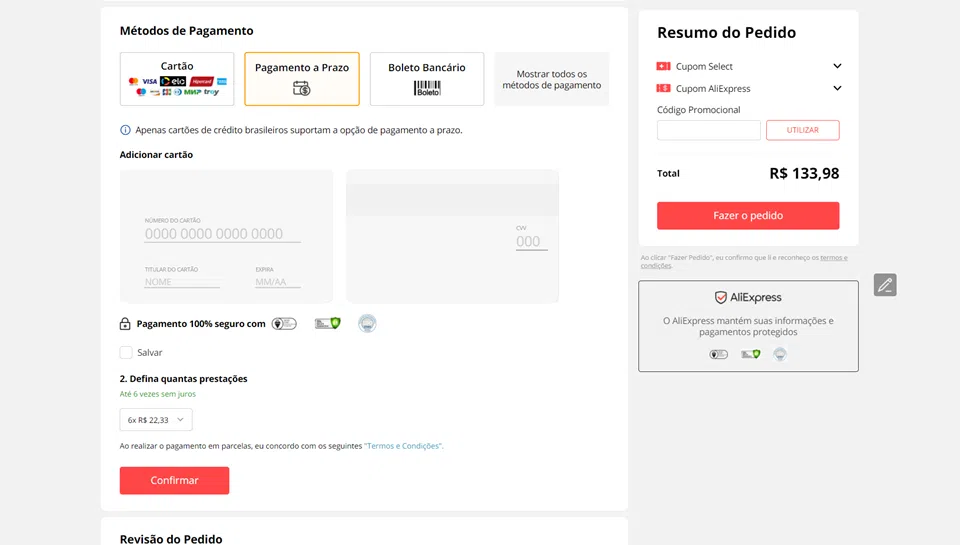This screenshot has width=960, height=545.
Task: Enable the Salvar checkbox
Action: pyautogui.click(x=126, y=352)
